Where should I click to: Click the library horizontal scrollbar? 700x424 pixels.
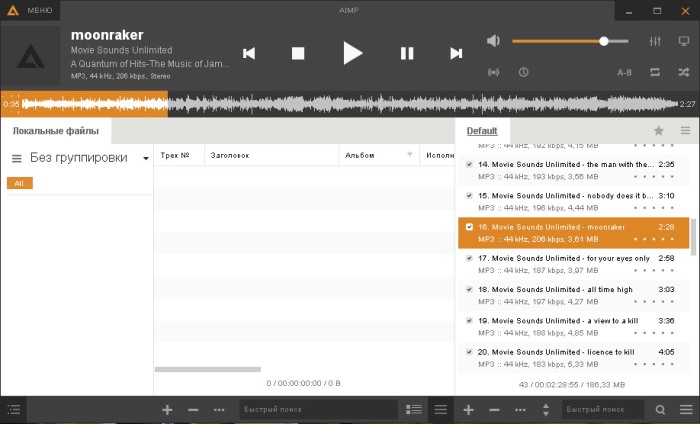tap(208, 370)
